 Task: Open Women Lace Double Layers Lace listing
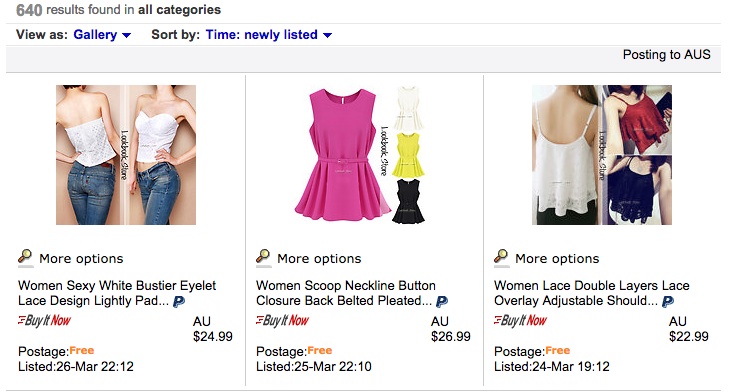[x=591, y=293]
